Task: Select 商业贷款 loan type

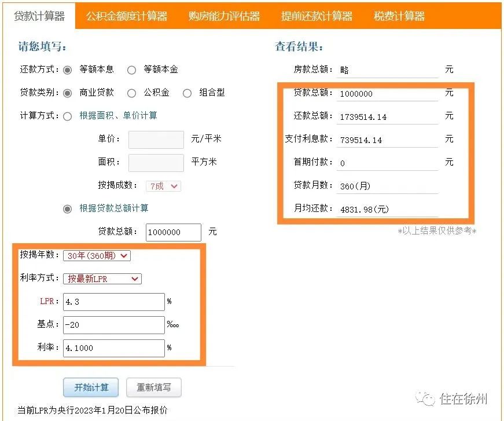Action: click(x=69, y=93)
